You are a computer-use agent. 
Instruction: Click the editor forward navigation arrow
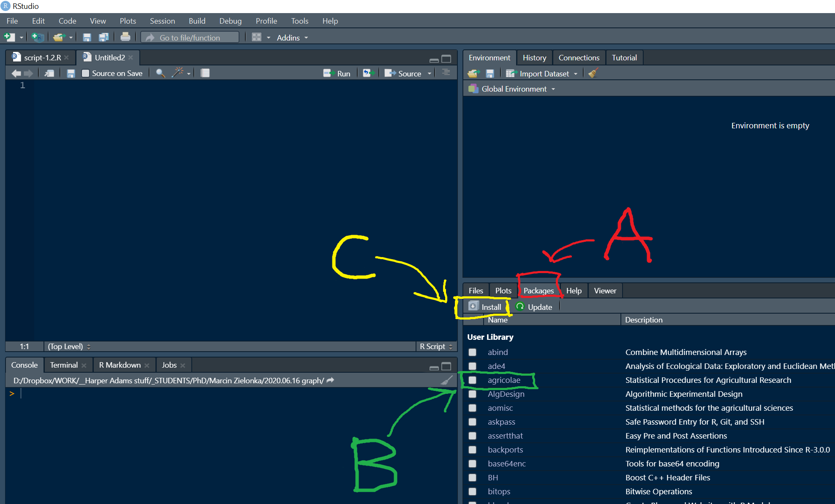pyautogui.click(x=28, y=73)
